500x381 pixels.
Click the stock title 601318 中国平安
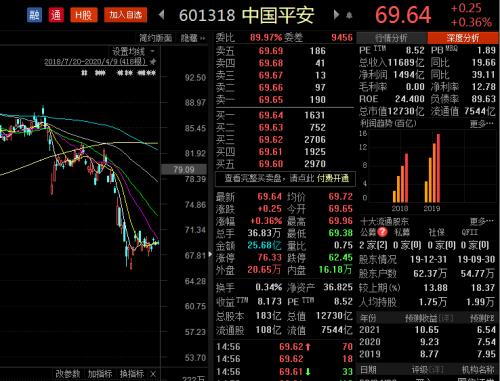[246, 15]
